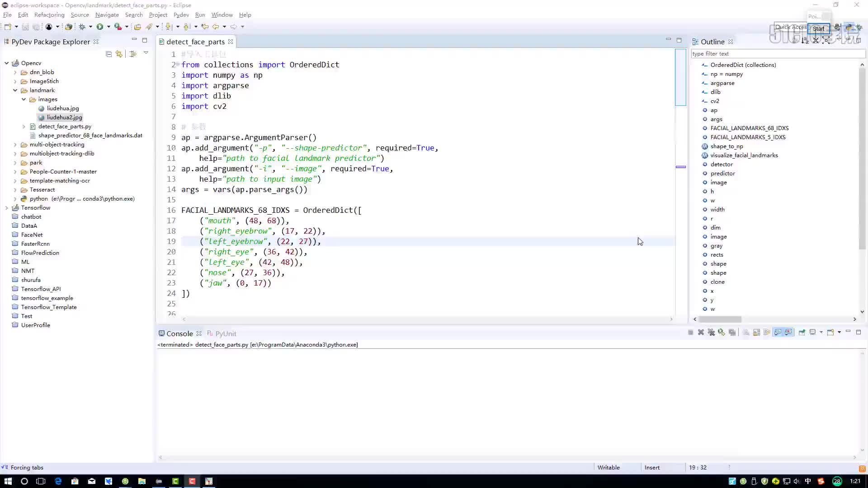Expand the Tensorflow project node
This screenshot has width=868, height=488.
click(x=7, y=208)
